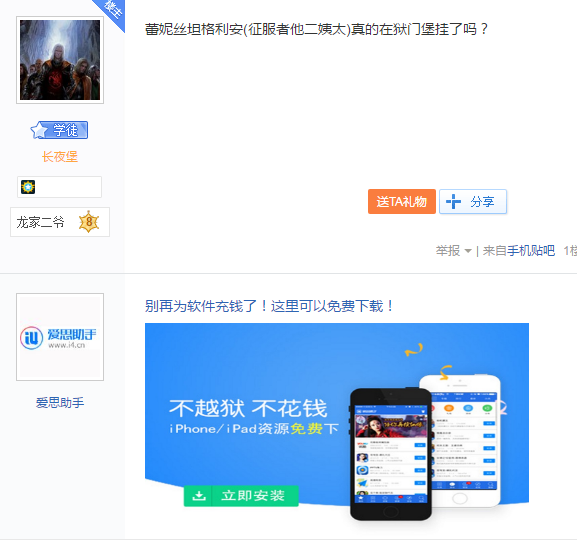The width and height of the screenshot is (577, 540).
Task: Open the 龙家二爷 level title
Action: [40, 222]
